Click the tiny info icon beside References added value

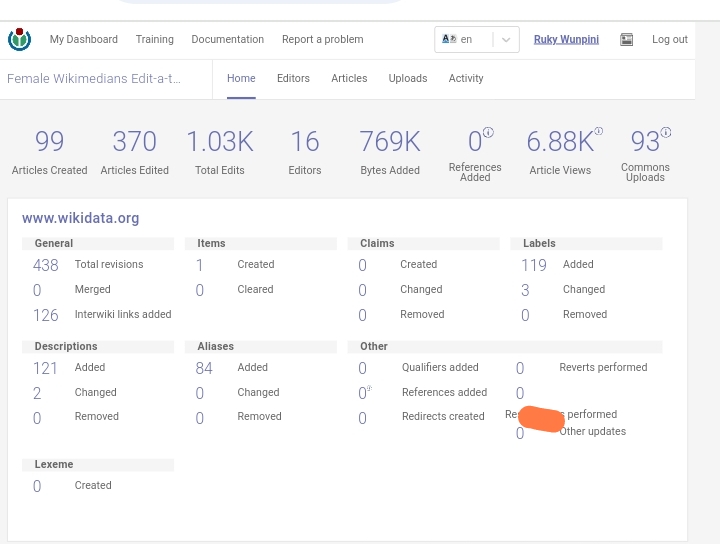tap(370, 388)
